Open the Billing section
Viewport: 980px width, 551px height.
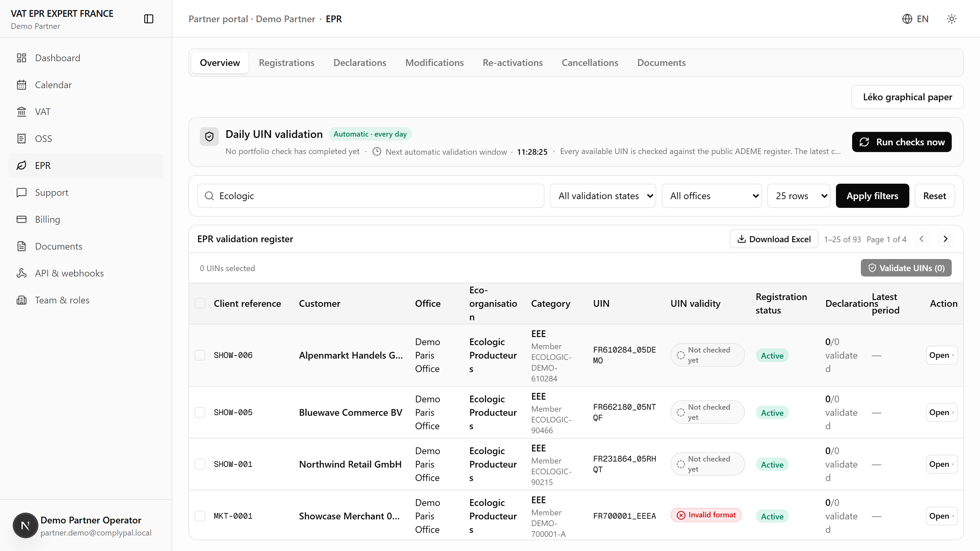click(x=86, y=219)
